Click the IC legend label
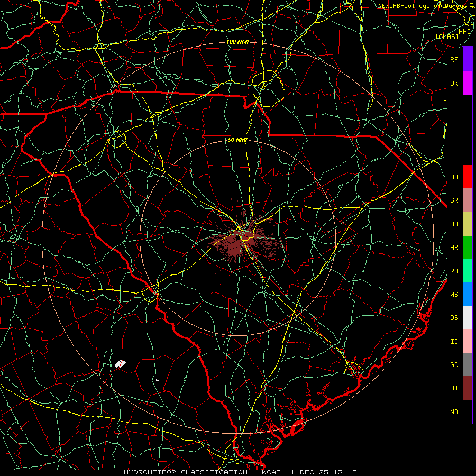This screenshot has height=476, width=476. click(454, 342)
